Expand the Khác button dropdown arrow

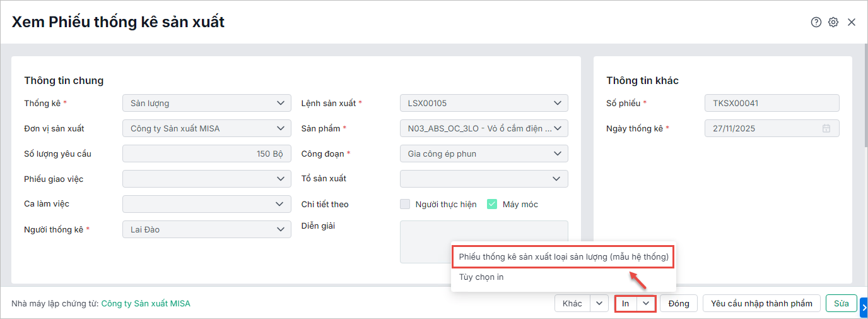point(599,303)
